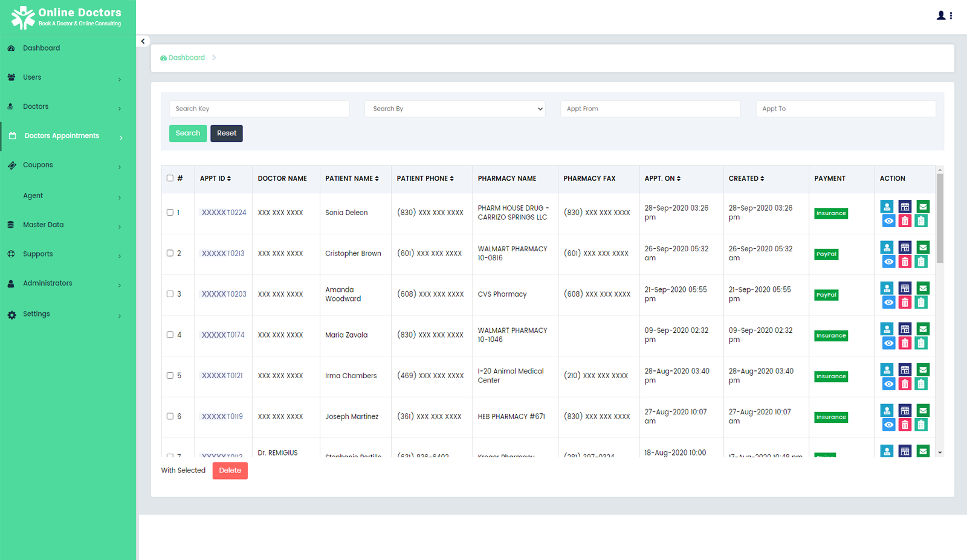Select row 6 checkbox for Joseph Martinez
967x560 pixels.
[170, 416]
